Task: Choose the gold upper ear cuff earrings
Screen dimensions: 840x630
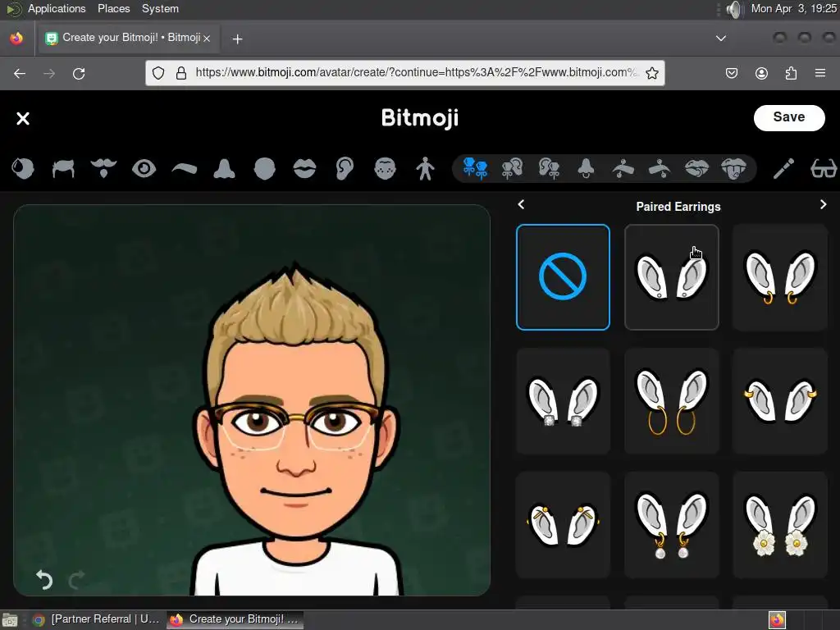Action: click(780, 400)
